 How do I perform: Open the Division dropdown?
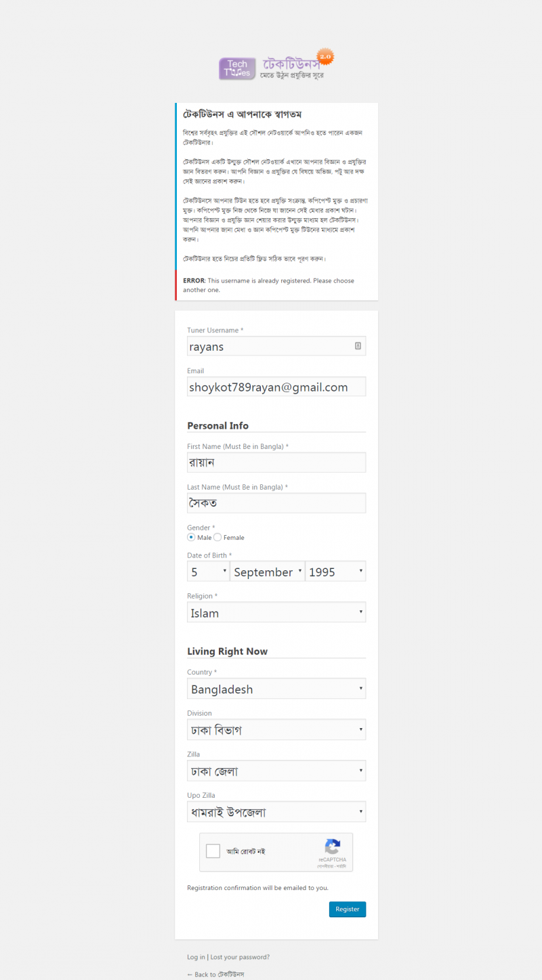point(276,730)
